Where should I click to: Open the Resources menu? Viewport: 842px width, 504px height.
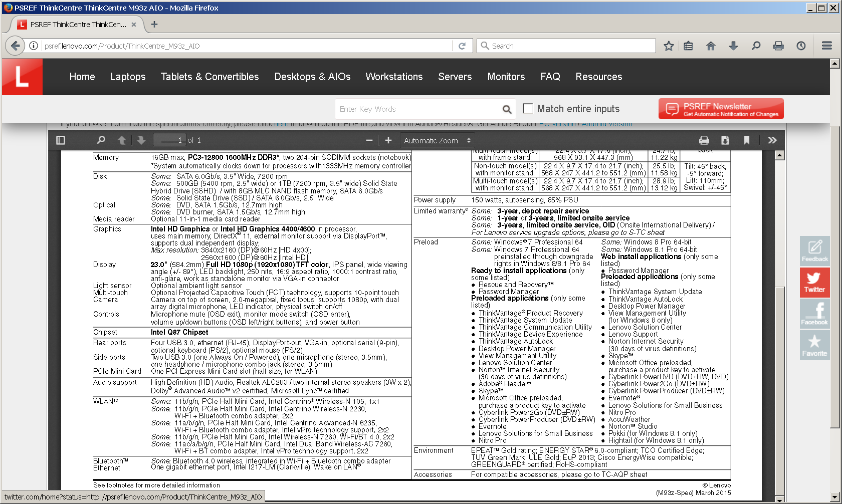pos(599,77)
